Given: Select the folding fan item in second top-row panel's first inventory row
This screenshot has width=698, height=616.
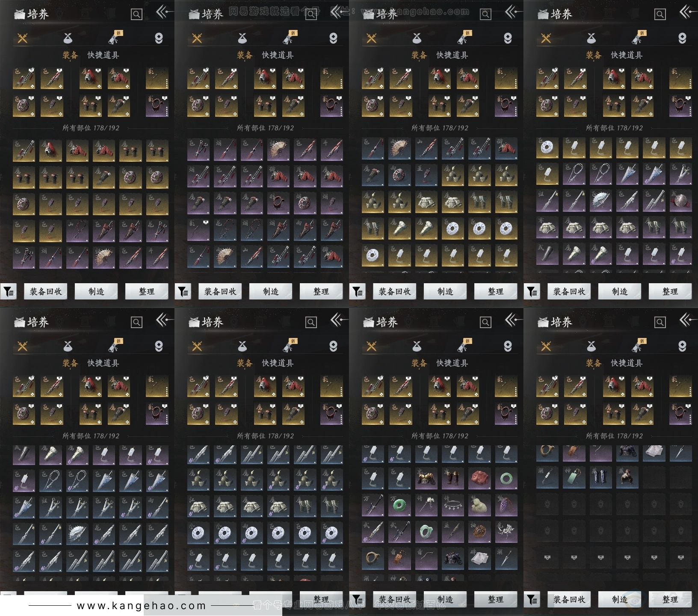Looking at the screenshot, I should coord(278,149).
